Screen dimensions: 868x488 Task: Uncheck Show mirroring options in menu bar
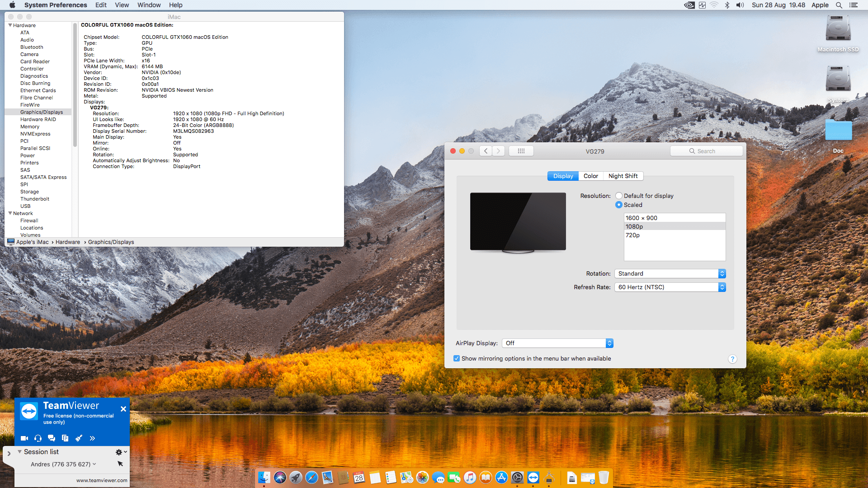tap(457, 358)
